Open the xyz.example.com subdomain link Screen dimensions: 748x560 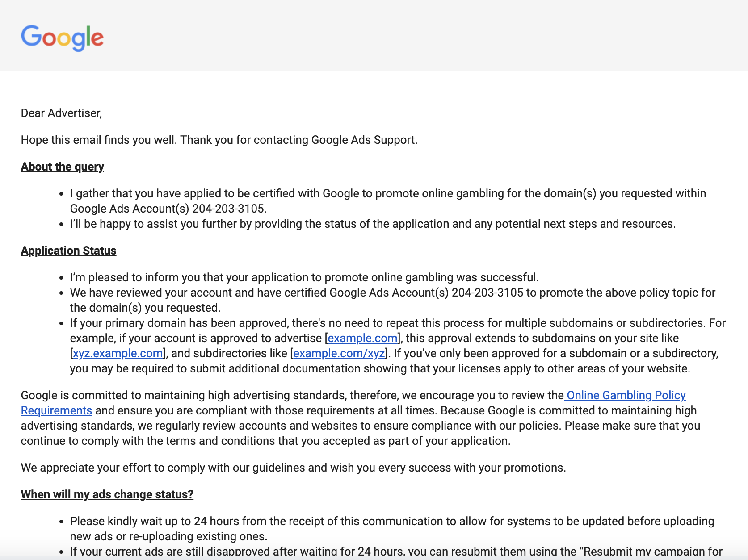pyautogui.click(x=118, y=354)
